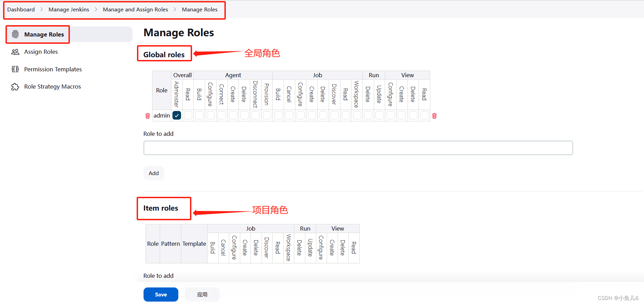Click the Global roles heading

(x=164, y=54)
